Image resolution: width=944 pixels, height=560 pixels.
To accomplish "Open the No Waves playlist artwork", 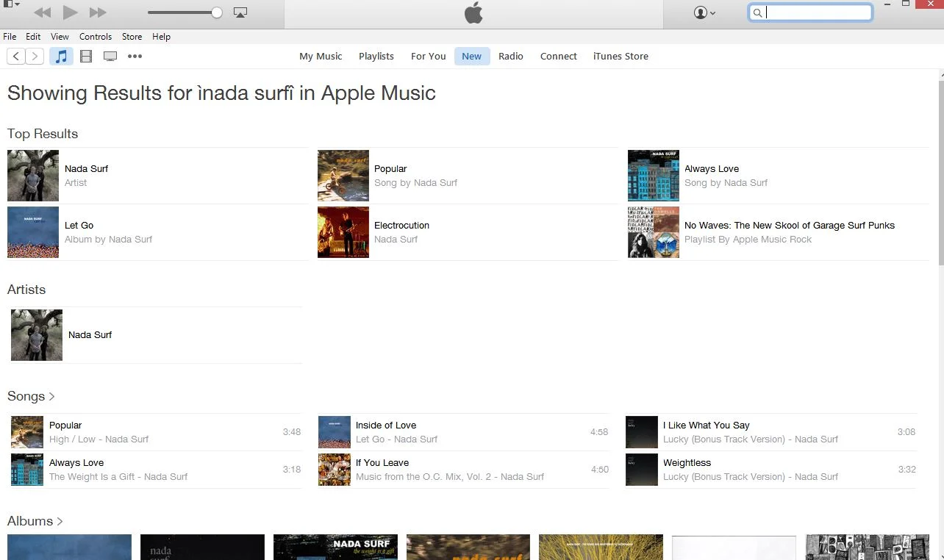I will click(x=654, y=232).
